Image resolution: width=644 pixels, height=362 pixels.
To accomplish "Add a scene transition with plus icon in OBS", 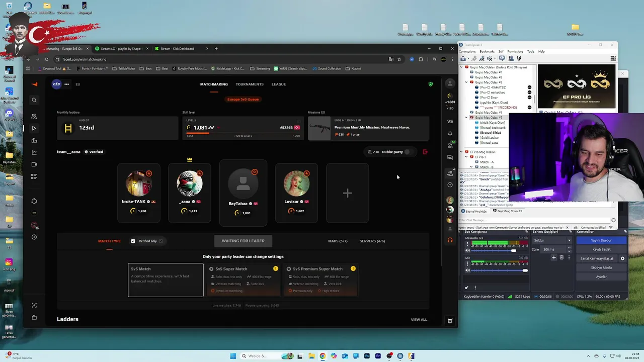I will 554,257.
